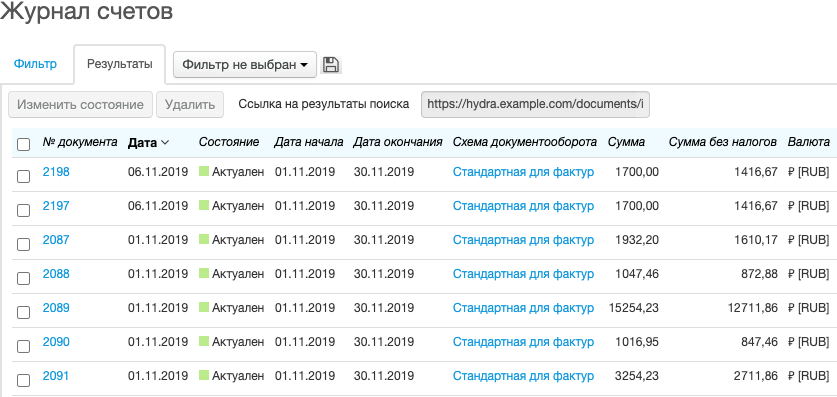The height and width of the screenshot is (397, 837).
Task: Click the № документа column header
Action: [80, 142]
